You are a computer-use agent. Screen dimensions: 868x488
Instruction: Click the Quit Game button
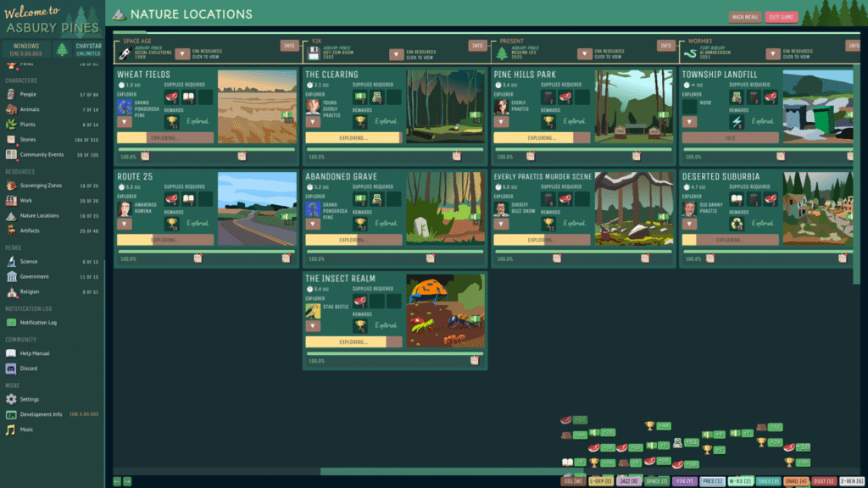point(781,17)
